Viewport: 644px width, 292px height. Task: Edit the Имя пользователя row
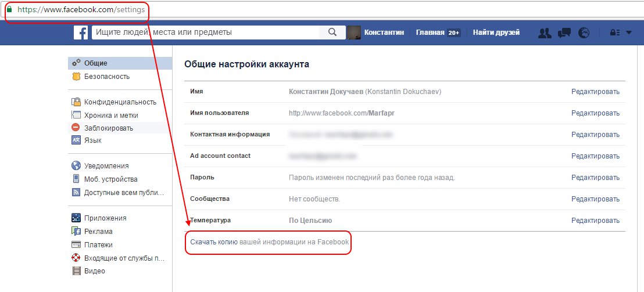pyautogui.click(x=595, y=113)
